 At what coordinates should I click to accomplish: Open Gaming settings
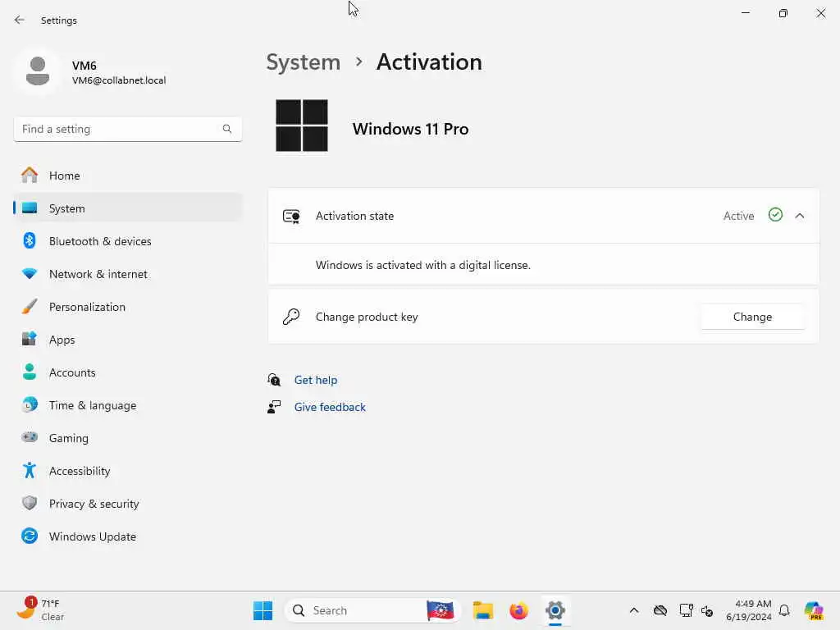point(127,438)
